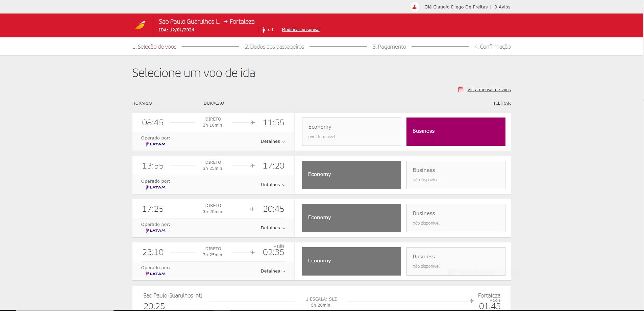Click the calendar icon beside Vista mensal de voos
Image resolution: width=644 pixels, height=311 pixels.
460,89
